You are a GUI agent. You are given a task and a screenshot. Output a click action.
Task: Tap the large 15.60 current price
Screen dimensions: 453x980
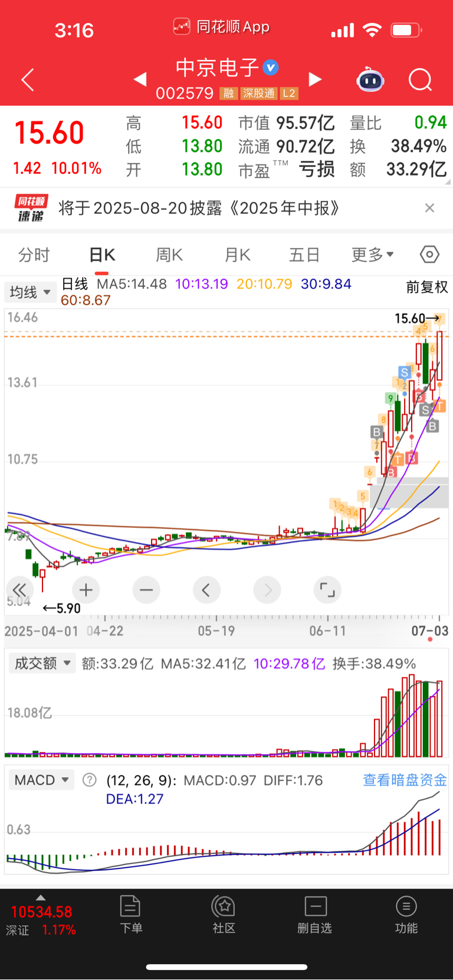[x=50, y=133]
